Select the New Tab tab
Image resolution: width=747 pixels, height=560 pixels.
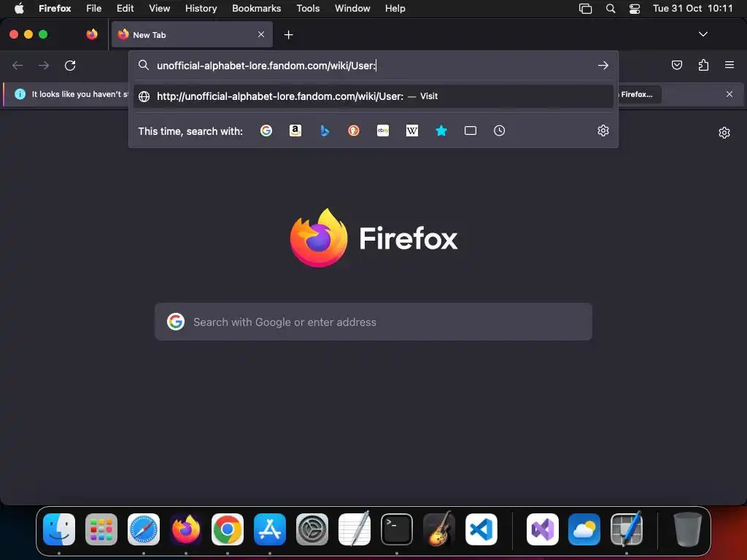click(192, 34)
